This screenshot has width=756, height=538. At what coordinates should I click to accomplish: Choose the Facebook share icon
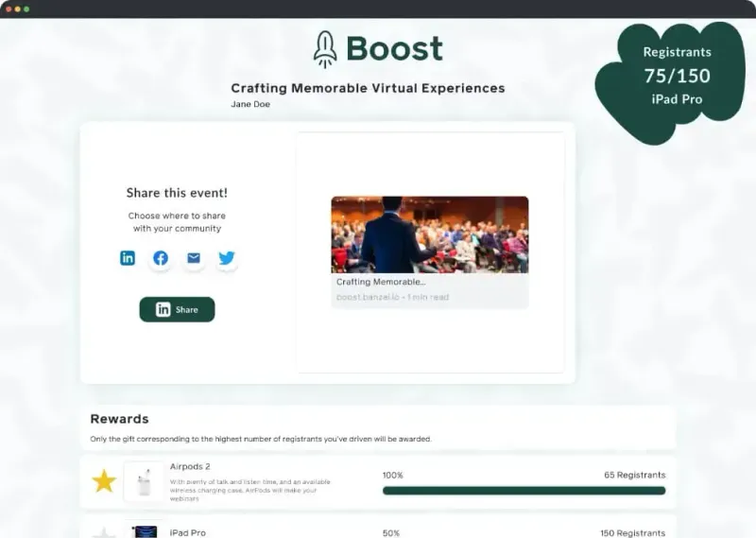161,258
